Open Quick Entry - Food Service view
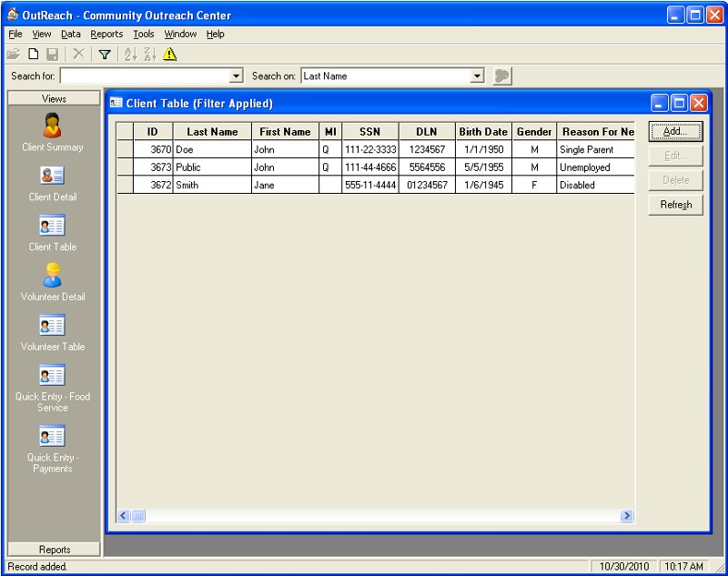This screenshot has width=728, height=576. tap(53, 387)
